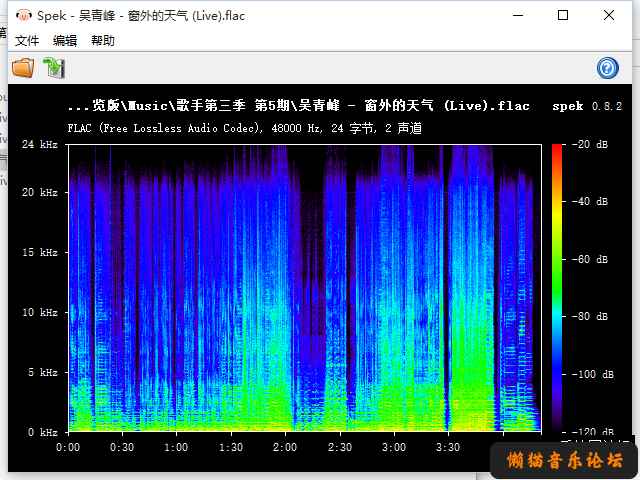Click the FLAC codec info line
The image size is (640, 480).
click(245, 128)
